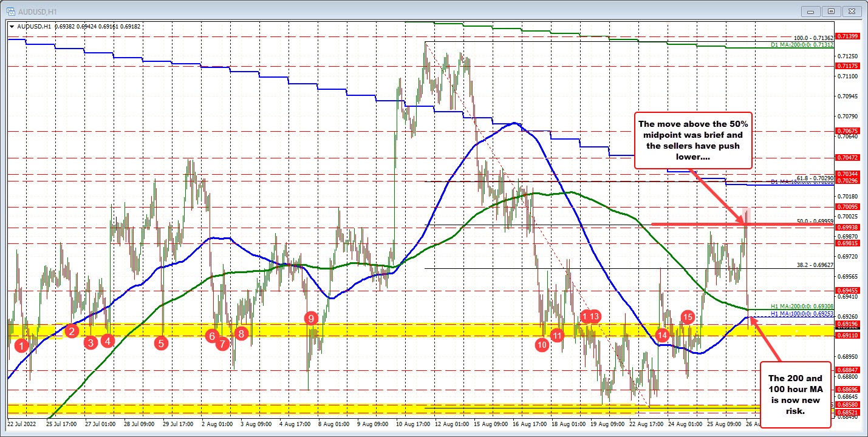This screenshot has width=868, height=437.
Task: Click red marker 9 above 8 Aug
Action: coord(311,317)
